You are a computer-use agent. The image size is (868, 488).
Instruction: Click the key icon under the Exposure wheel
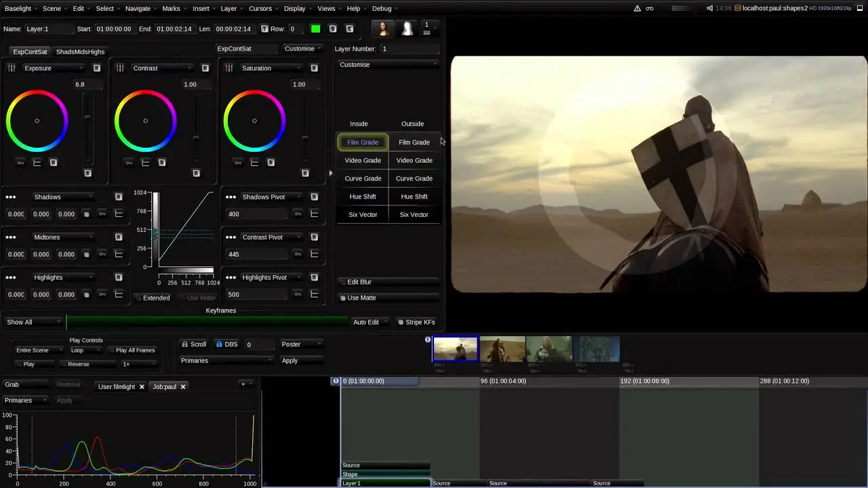[x=20, y=163]
